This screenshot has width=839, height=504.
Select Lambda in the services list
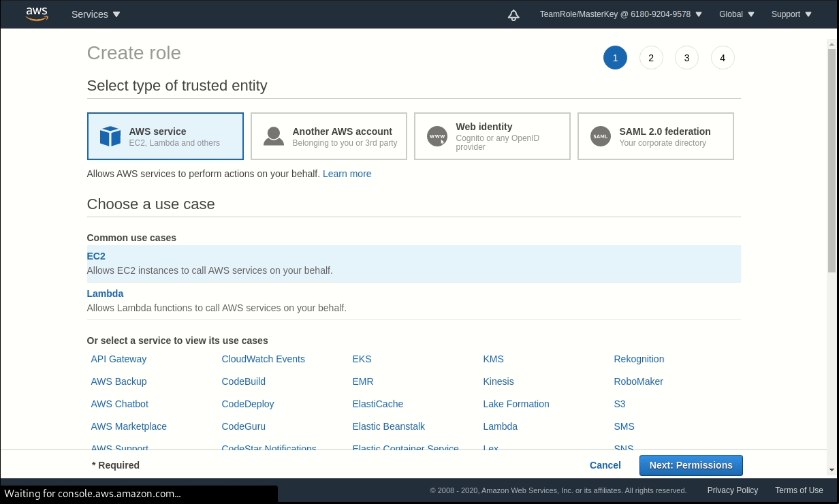click(500, 426)
